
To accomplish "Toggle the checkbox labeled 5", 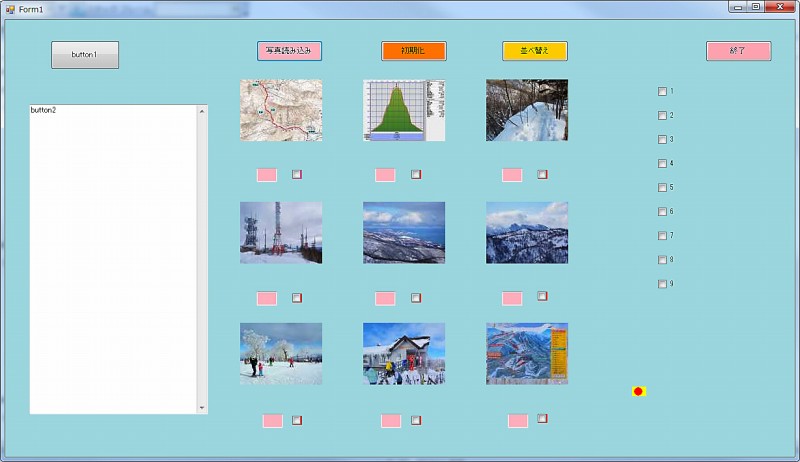I will point(662,188).
